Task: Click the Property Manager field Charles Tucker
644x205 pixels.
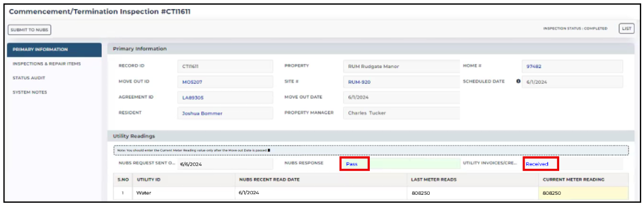Action: point(401,113)
